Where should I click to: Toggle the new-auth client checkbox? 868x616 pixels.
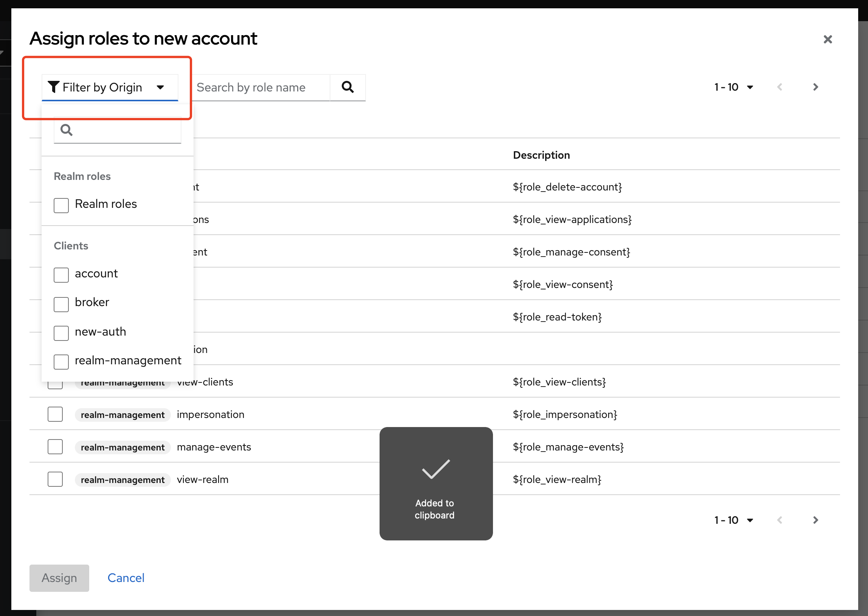pyautogui.click(x=61, y=333)
